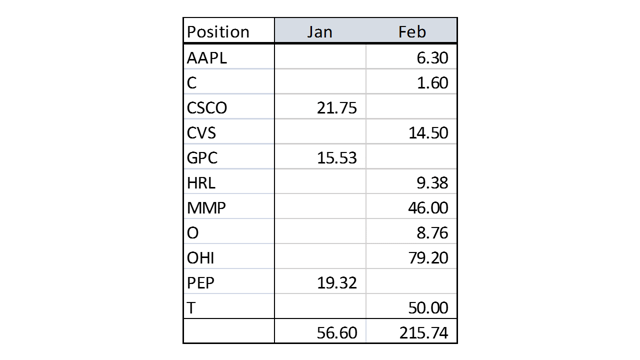Screen dimensions: 640x360
Task: Select T Feb value 50.00
Action: coord(411,307)
